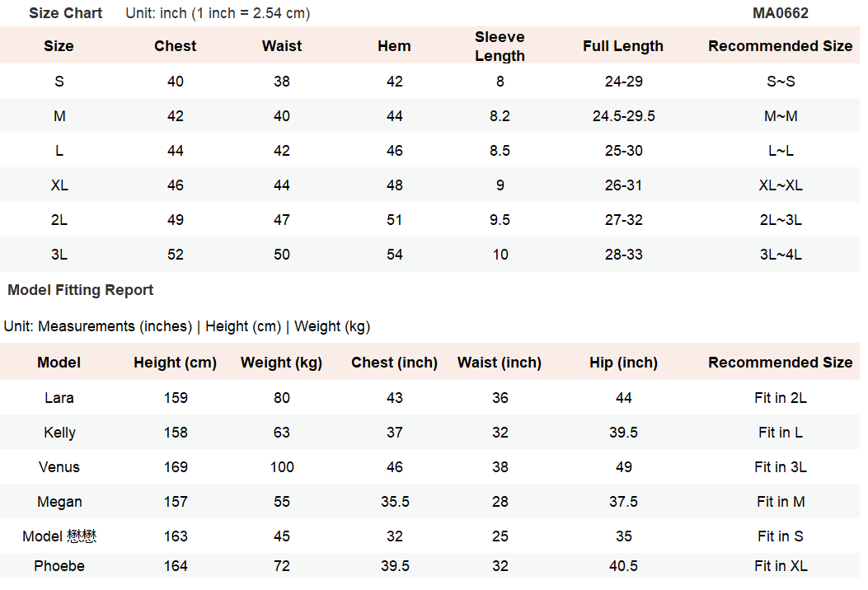Select the Hem column header
This screenshot has width=868, height=590.
click(x=394, y=46)
